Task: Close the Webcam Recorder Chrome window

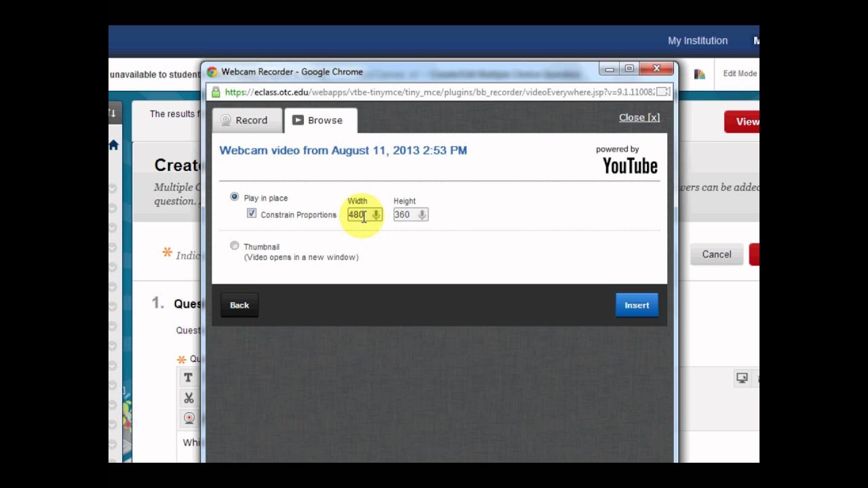Action: click(x=656, y=68)
